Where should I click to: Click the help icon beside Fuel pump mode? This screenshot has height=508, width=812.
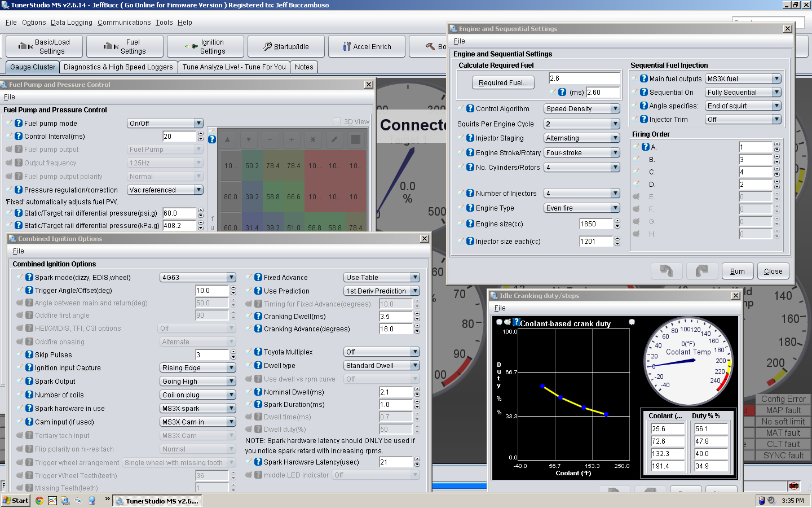19,123
